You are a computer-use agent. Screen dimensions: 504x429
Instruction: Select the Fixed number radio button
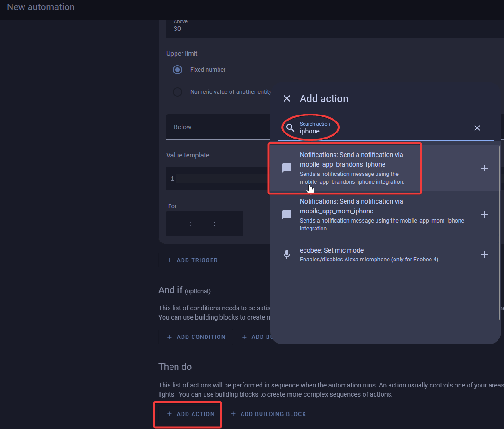(177, 70)
